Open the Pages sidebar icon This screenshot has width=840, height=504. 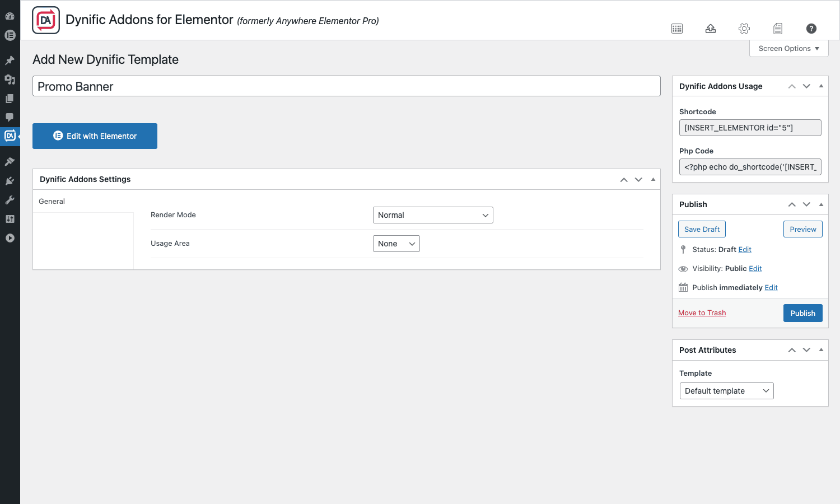[x=10, y=99]
